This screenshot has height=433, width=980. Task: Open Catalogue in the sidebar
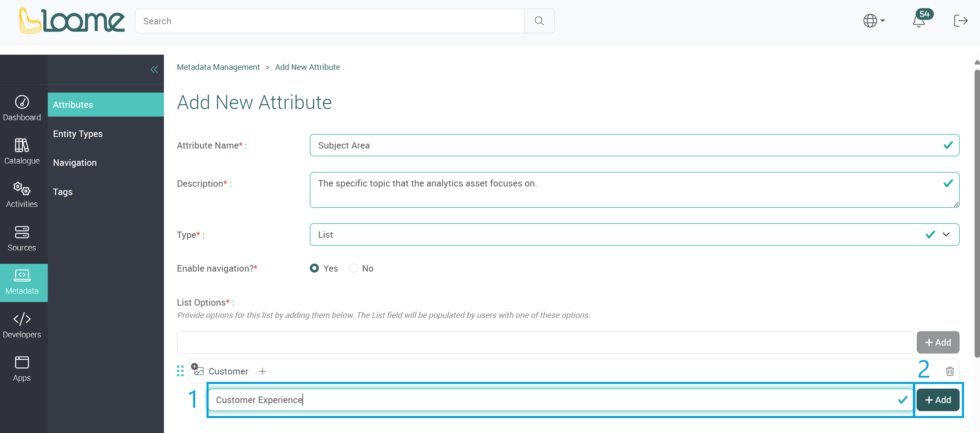point(22,151)
